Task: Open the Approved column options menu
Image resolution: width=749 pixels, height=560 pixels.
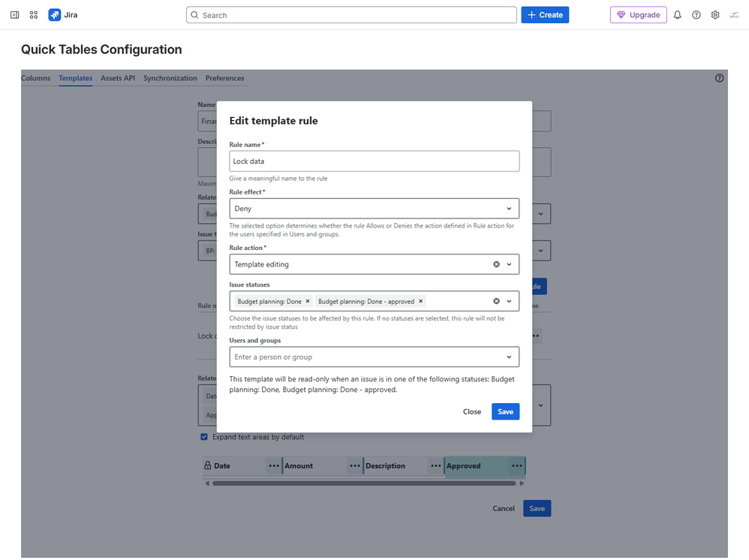Action: point(517,466)
